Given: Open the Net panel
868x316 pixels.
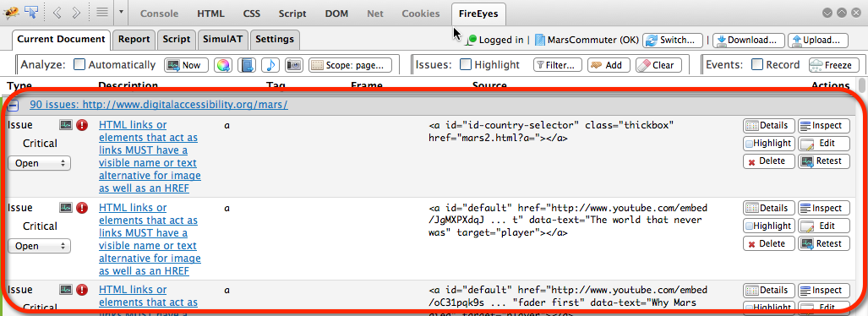Looking at the screenshot, I should pos(374,14).
